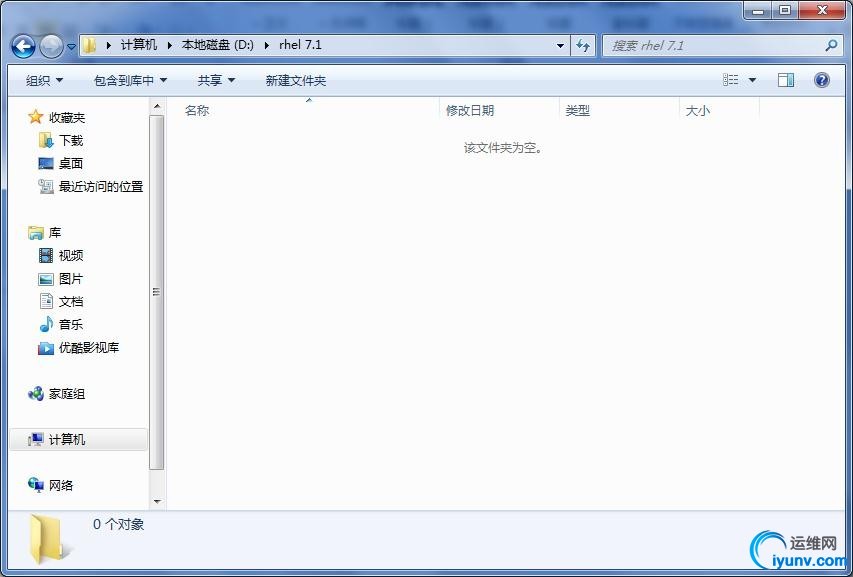Image resolution: width=853 pixels, height=577 pixels.
Task: Expand arrow after 本地磁盘 (D:) in path
Action: 267,46
